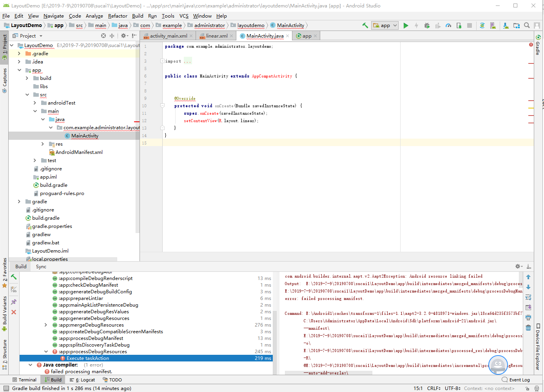This screenshot has height=392, width=544.
Task: Click the print icon in build output
Action: coord(528,318)
